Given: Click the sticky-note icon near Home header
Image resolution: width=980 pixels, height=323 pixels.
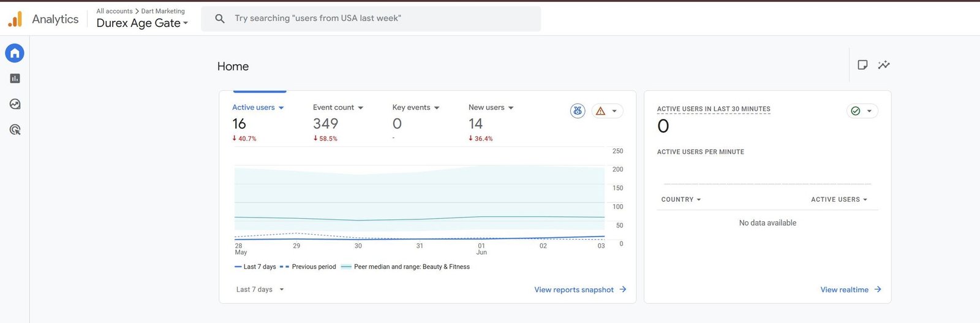Looking at the screenshot, I should tap(862, 65).
